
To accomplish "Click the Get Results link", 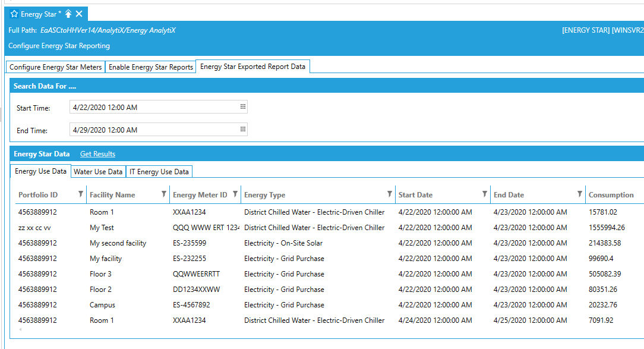I will (97, 154).
